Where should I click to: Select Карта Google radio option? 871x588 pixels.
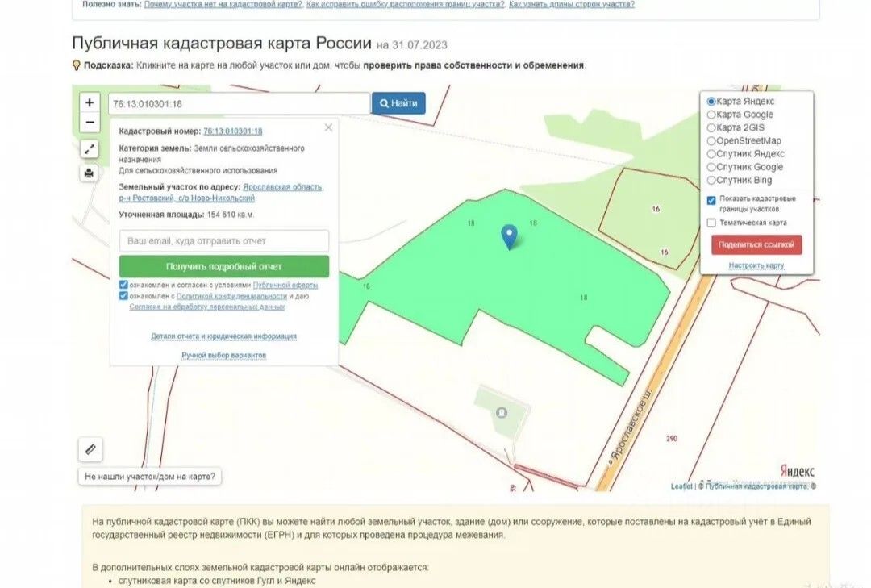[x=711, y=115]
